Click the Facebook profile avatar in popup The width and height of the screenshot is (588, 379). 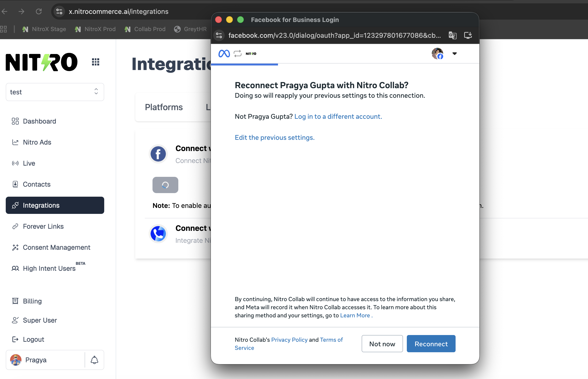pyautogui.click(x=437, y=54)
